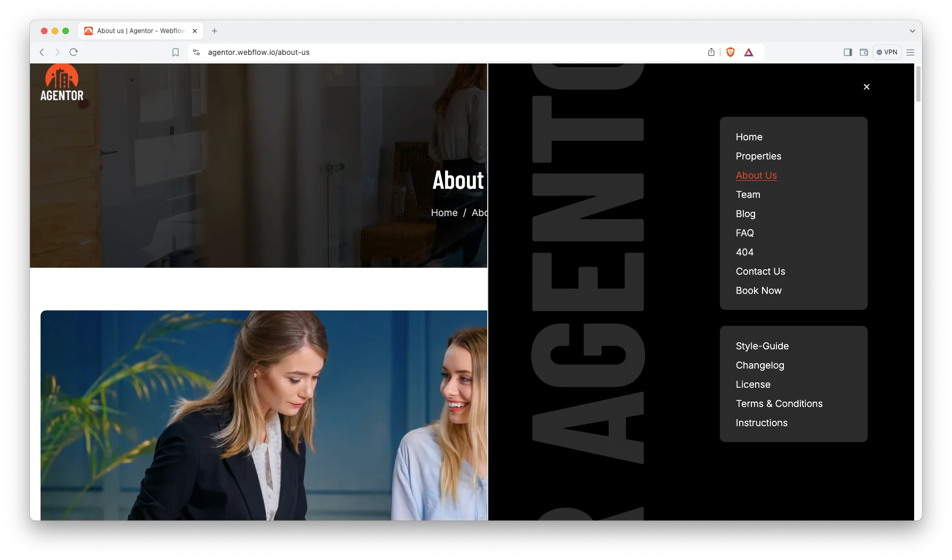Image resolution: width=952 pixels, height=560 pixels.
Task: Close the side navigation menu overlay
Action: [866, 87]
